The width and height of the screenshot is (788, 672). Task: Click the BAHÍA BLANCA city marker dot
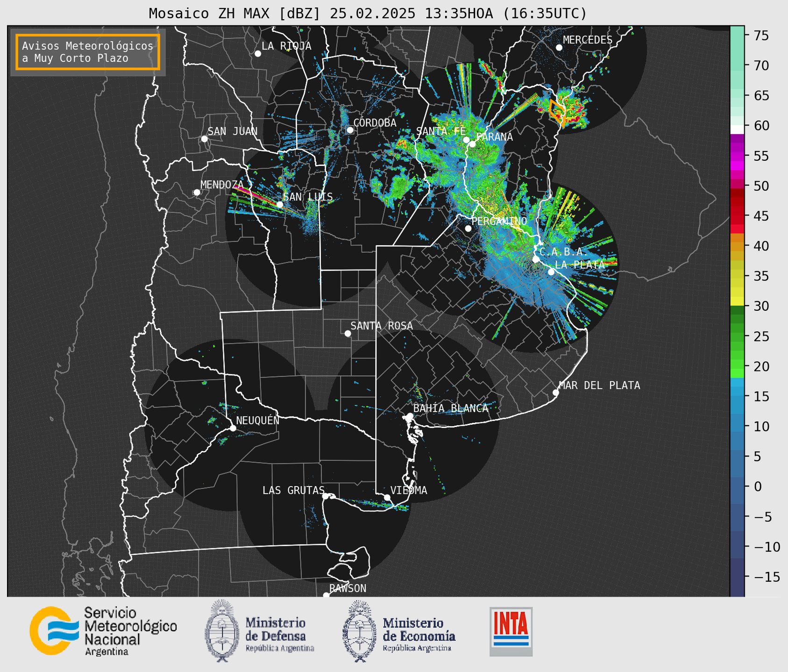pyautogui.click(x=410, y=416)
